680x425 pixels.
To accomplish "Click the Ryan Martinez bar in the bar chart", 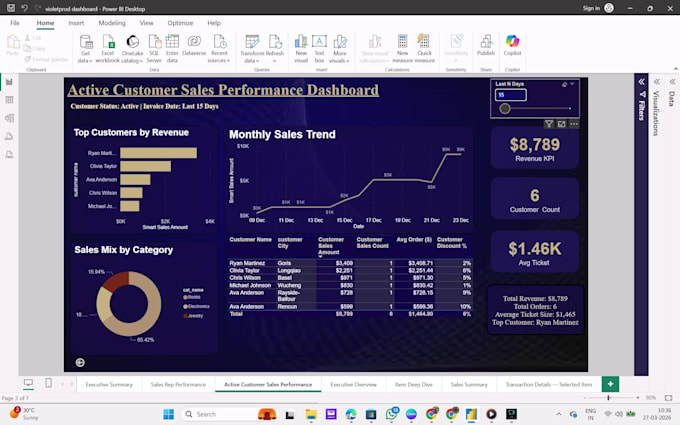I will (x=158, y=153).
